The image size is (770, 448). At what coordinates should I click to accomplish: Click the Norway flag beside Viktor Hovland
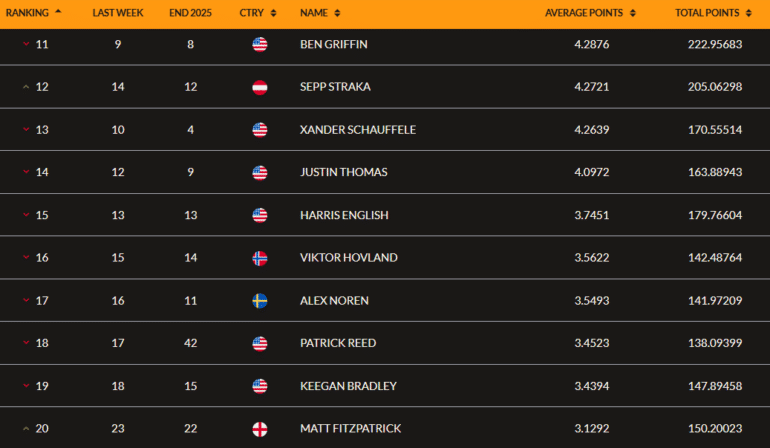(x=260, y=258)
